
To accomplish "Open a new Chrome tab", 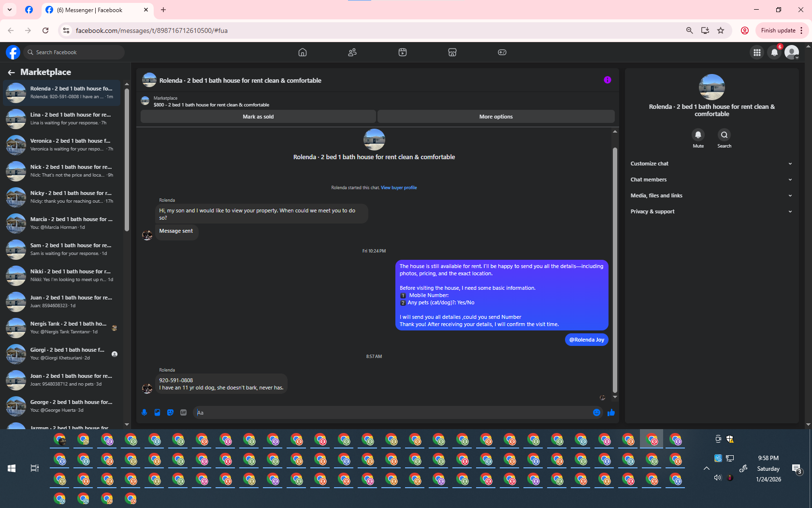I will [163, 10].
